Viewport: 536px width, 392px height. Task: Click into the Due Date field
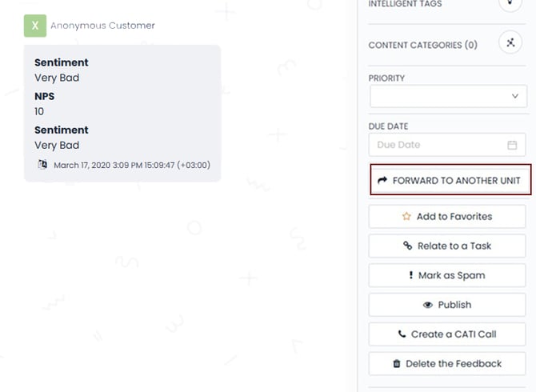click(x=447, y=145)
